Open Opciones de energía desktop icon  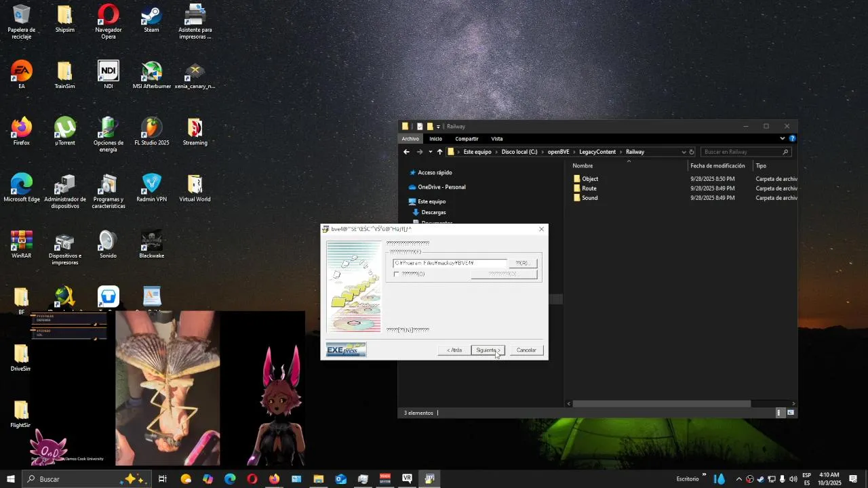[108, 134]
